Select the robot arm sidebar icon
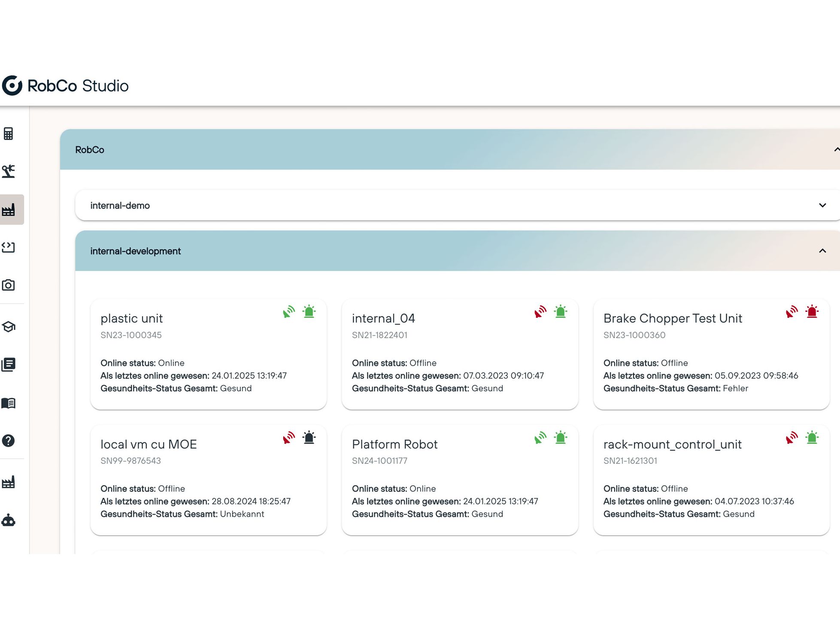Screen dimensions: 840x634 pyautogui.click(x=9, y=171)
